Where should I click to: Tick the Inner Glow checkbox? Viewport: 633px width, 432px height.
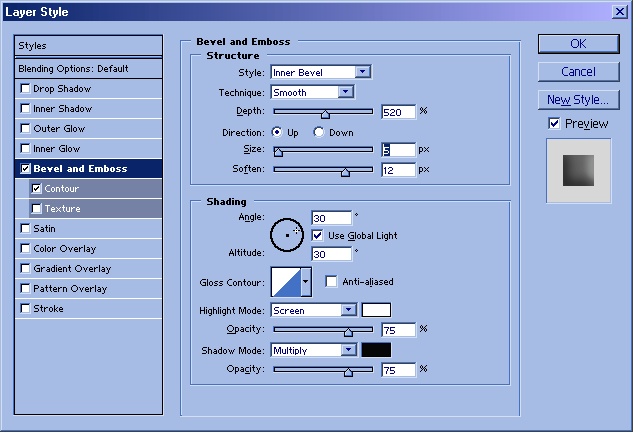(x=25, y=149)
